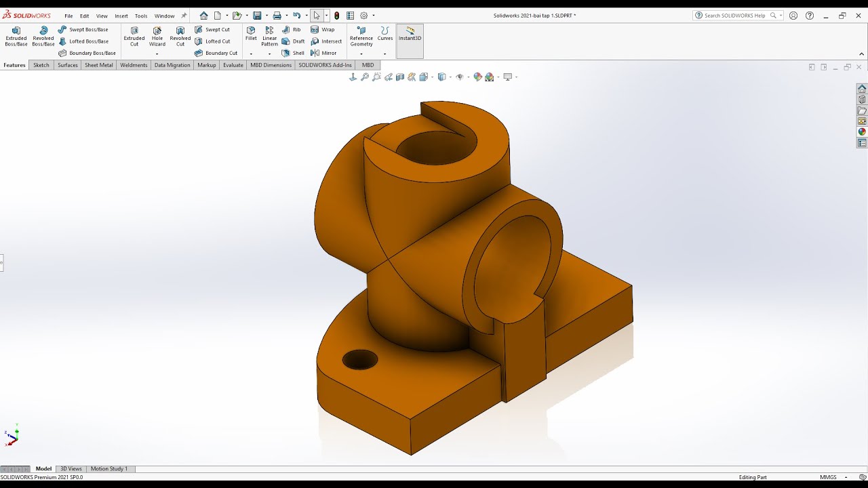Open the Options gear icon
The width and height of the screenshot is (868, 488).
364,16
